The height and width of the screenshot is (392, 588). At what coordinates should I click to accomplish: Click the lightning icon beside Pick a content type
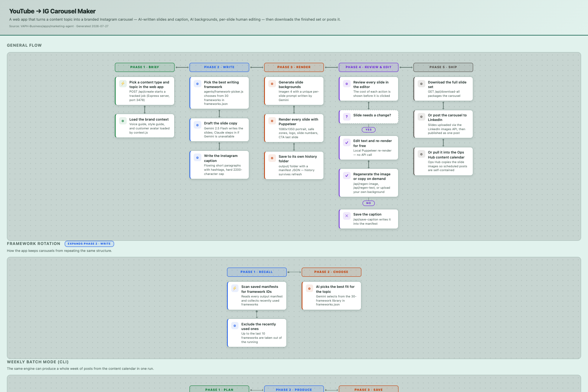click(123, 83)
